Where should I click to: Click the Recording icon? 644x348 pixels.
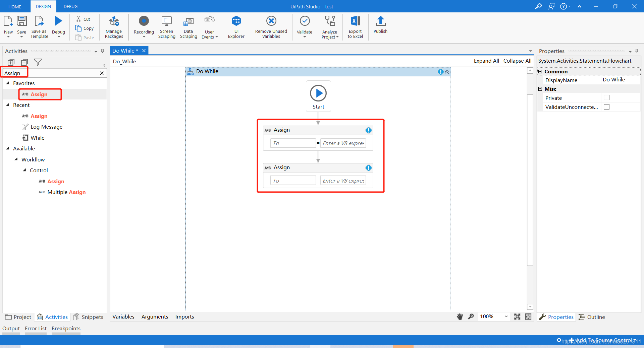point(144,21)
